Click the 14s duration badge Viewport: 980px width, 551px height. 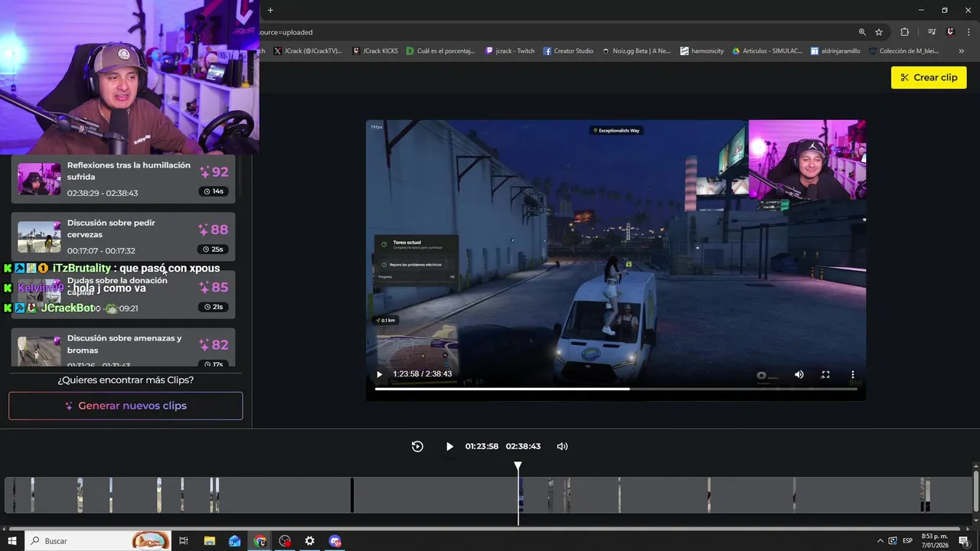tap(214, 191)
